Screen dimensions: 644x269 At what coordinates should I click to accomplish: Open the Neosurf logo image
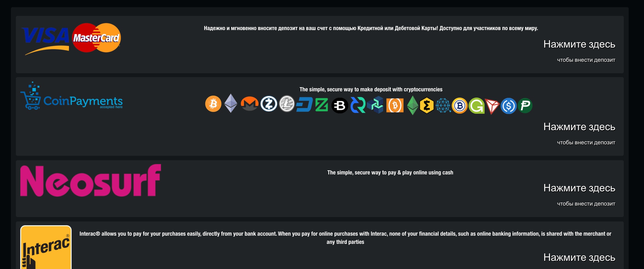point(90,180)
